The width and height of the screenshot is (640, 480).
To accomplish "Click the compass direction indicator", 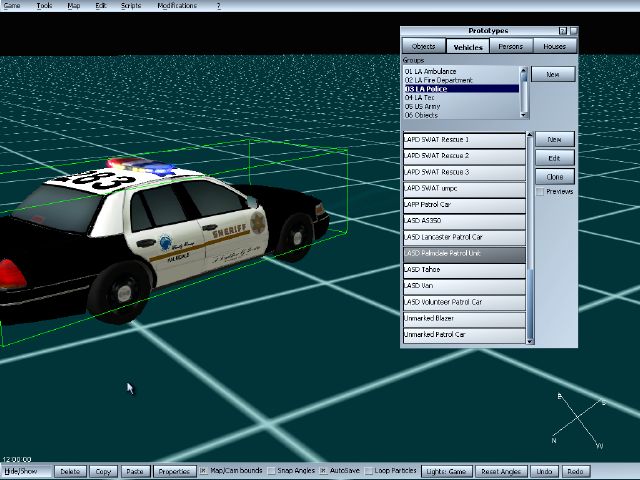I will 580,420.
